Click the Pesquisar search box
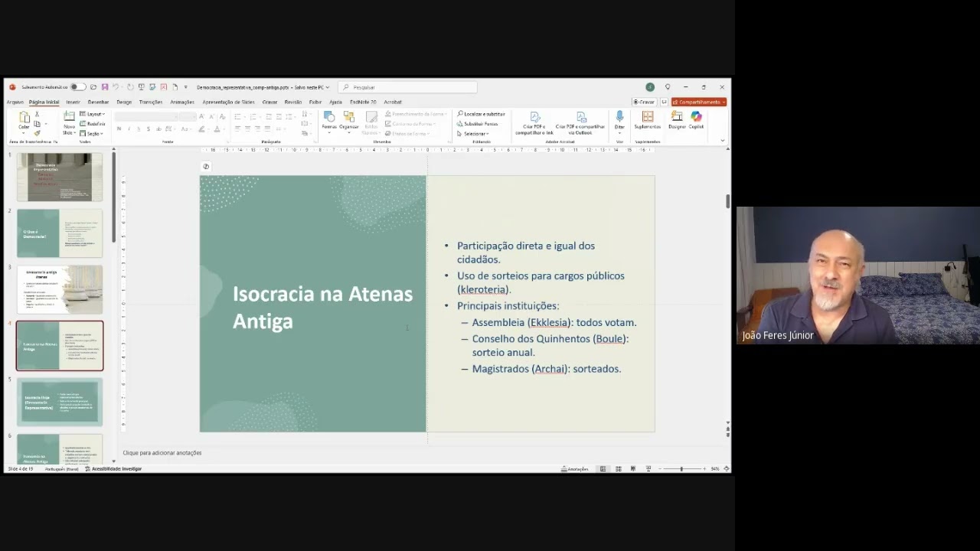The width and height of the screenshot is (980, 551). pyautogui.click(x=407, y=87)
